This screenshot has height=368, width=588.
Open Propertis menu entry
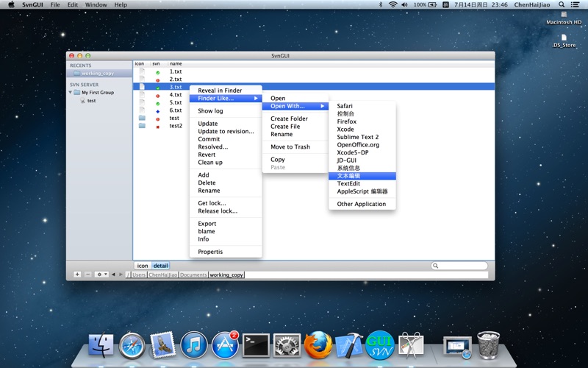226,252
